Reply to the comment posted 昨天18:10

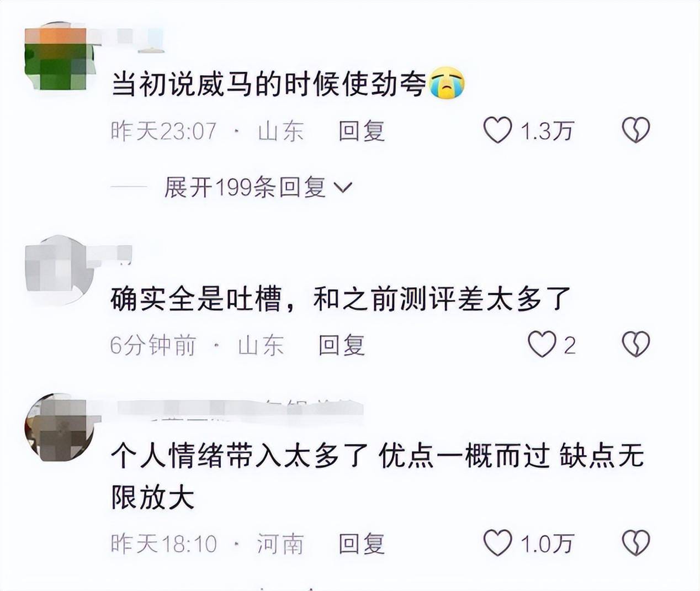coord(362,544)
